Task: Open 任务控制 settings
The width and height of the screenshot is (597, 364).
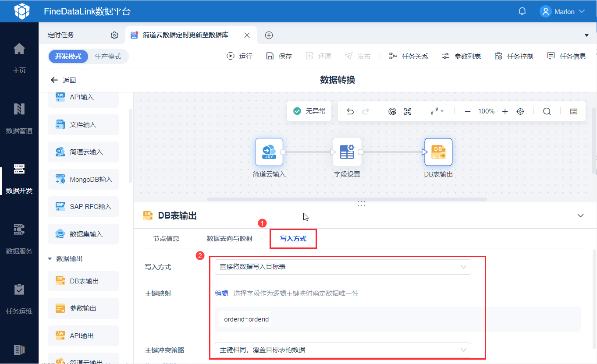Action: [514, 56]
